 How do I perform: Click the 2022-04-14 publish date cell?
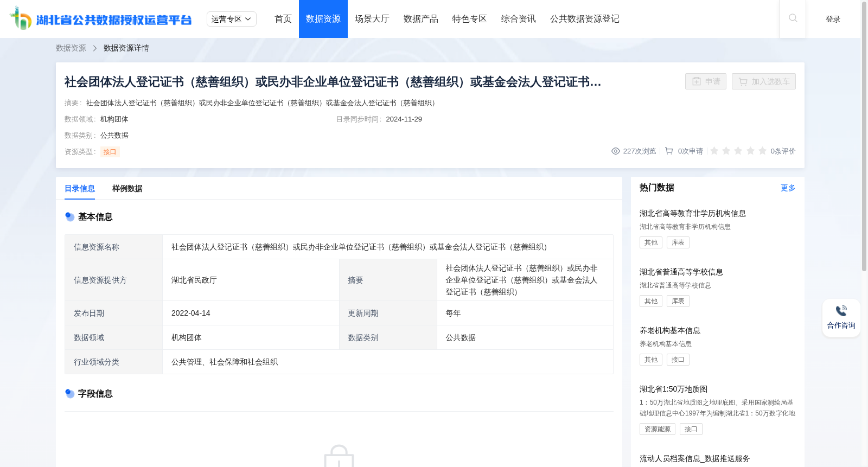251,313
